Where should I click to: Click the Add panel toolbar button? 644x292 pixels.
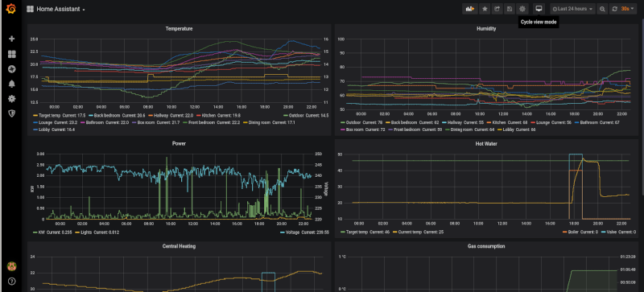[x=470, y=9]
